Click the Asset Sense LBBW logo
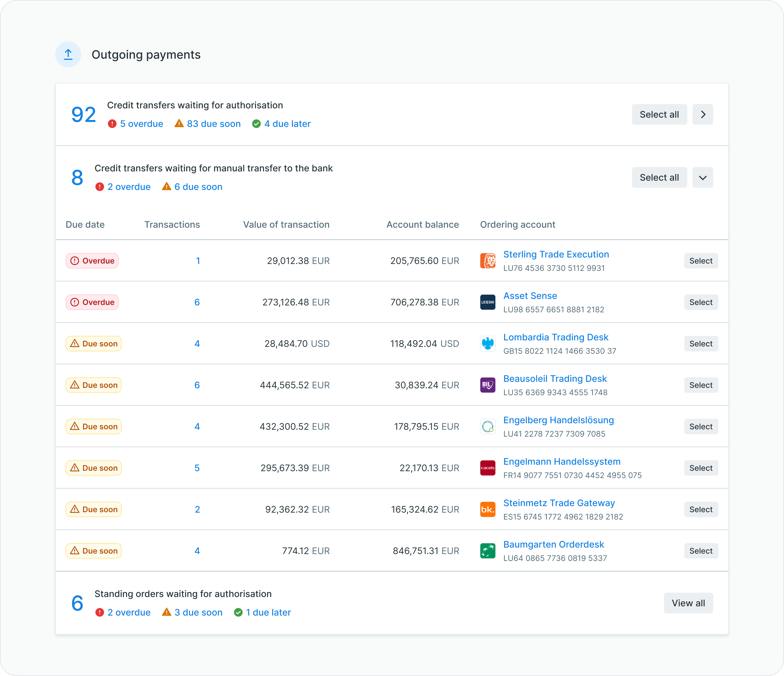This screenshot has height=676, width=784. click(487, 302)
